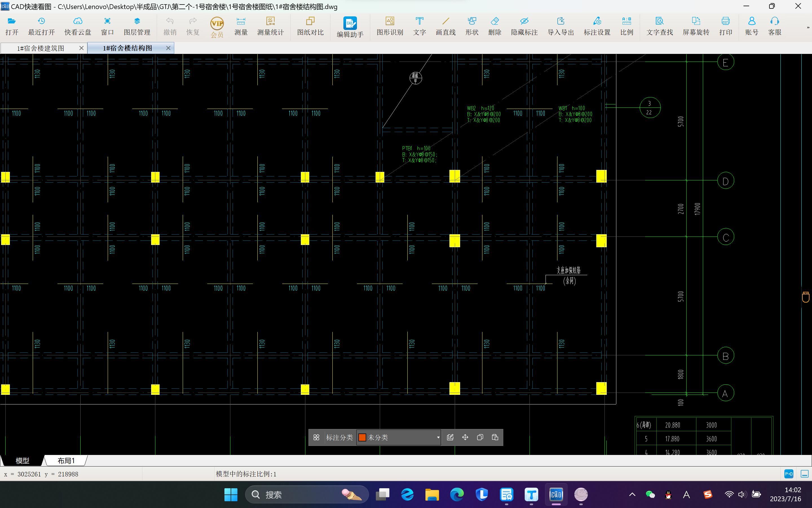Switch to the 模型 model tab
The image size is (812, 508).
click(22, 461)
